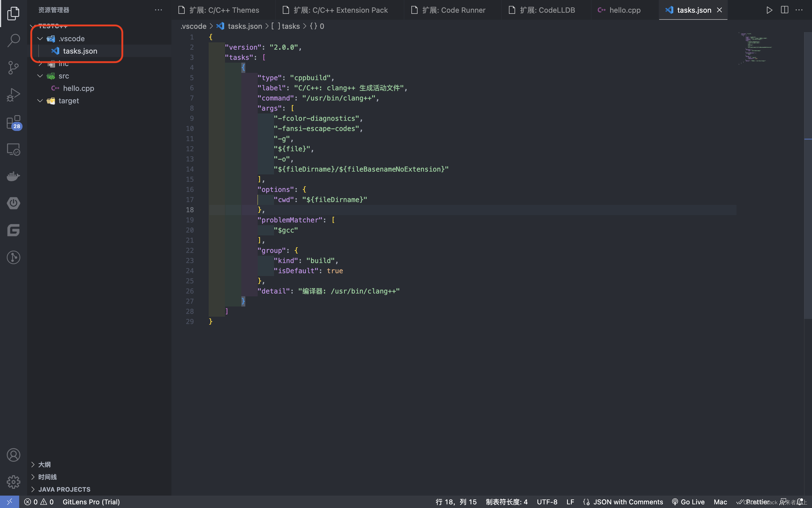Click tasks.json breadcrumb segment
The image size is (812, 508).
(x=239, y=26)
